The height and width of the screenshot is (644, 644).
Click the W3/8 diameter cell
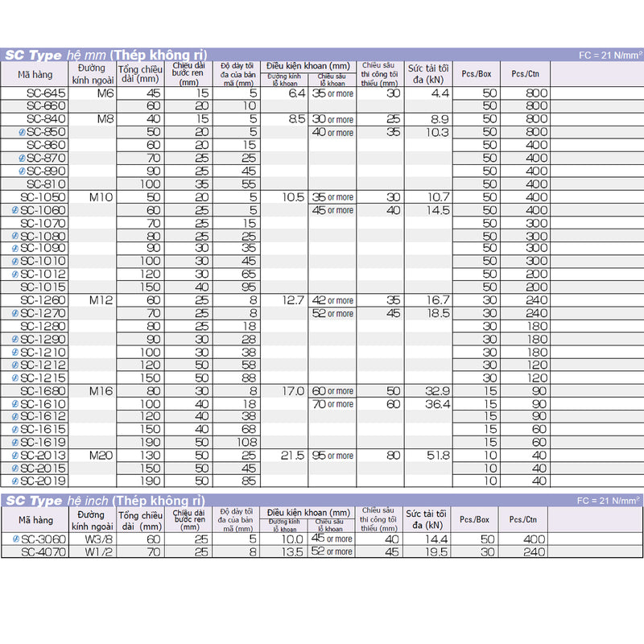tap(93, 539)
